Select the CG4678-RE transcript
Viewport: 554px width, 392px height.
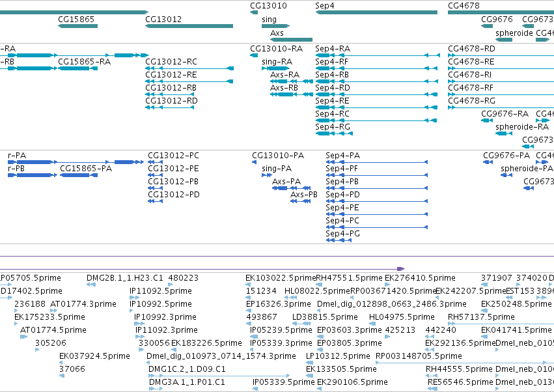click(501, 68)
